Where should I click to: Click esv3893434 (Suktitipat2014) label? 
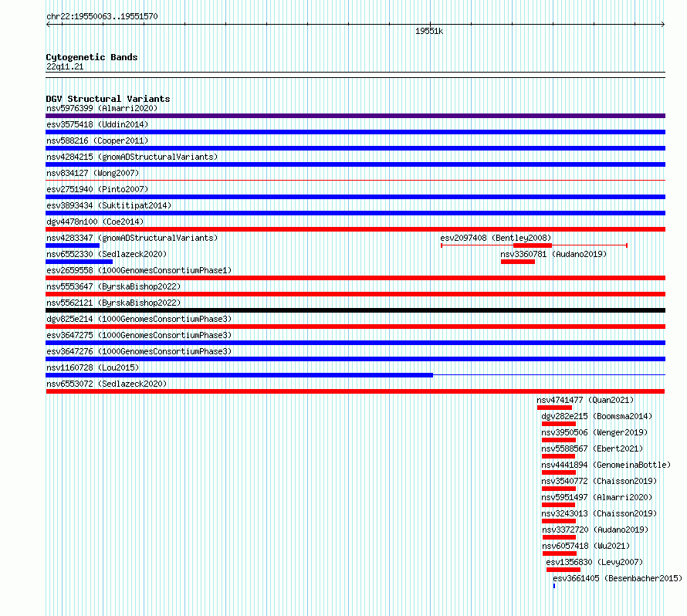(x=109, y=205)
